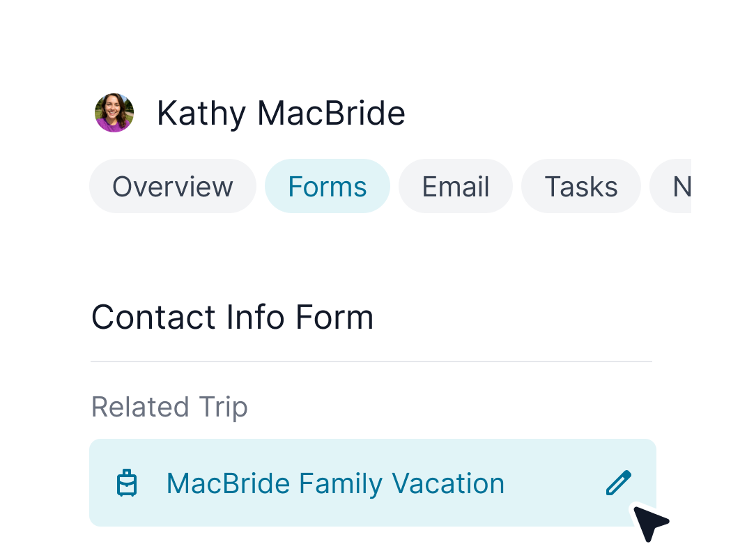The image size is (747, 560).
Task: Click white area below the related trip row
Action: click(371, 545)
